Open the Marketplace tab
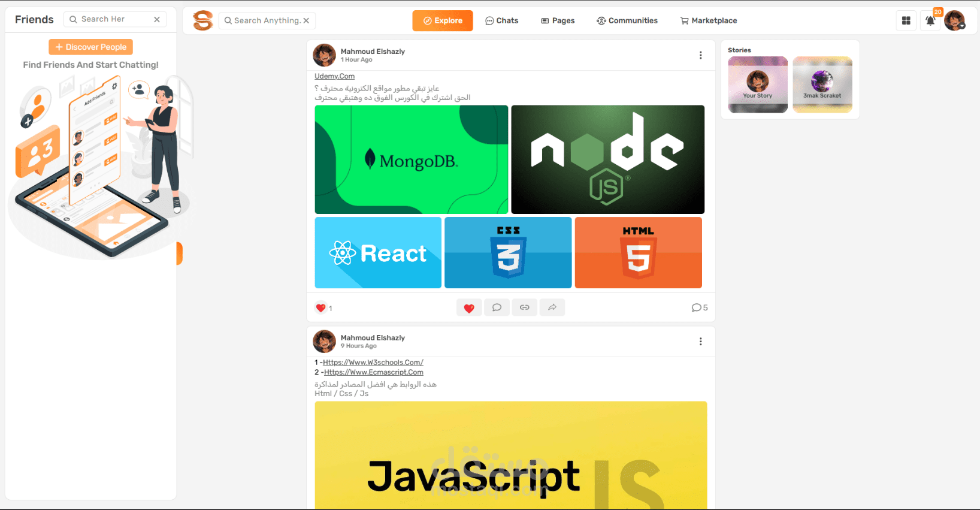This screenshot has height=510, width=980. pos(709,20)
